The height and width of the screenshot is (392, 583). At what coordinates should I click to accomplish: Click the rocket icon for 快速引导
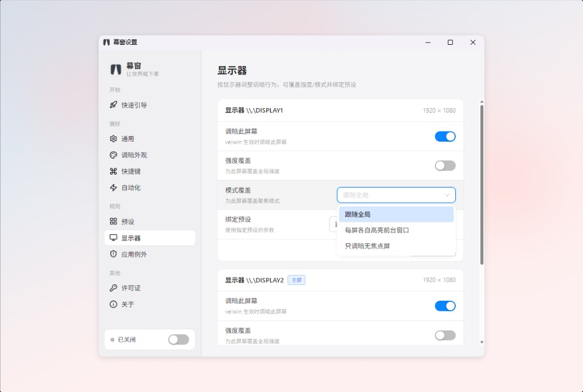tap(113, 105)
